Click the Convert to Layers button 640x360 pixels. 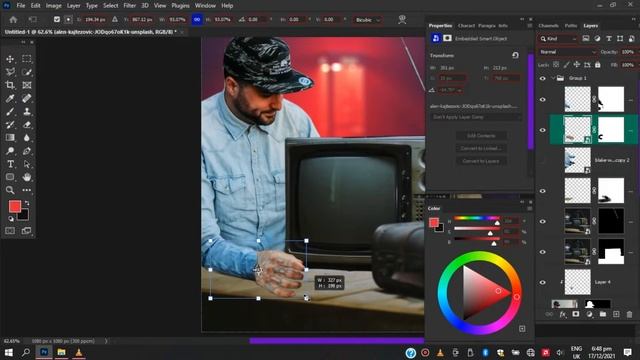(x=481, y=161)
